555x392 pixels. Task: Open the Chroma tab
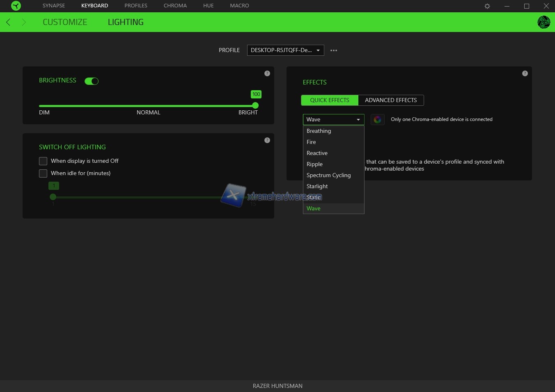click(x=175, y=6)
